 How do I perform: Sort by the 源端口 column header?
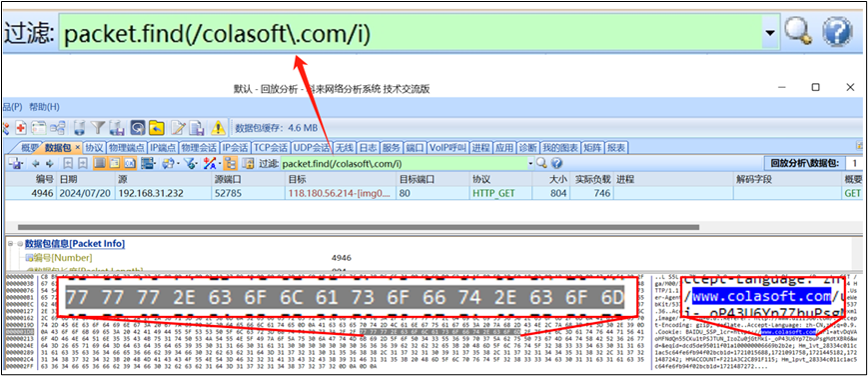point(248,179)
